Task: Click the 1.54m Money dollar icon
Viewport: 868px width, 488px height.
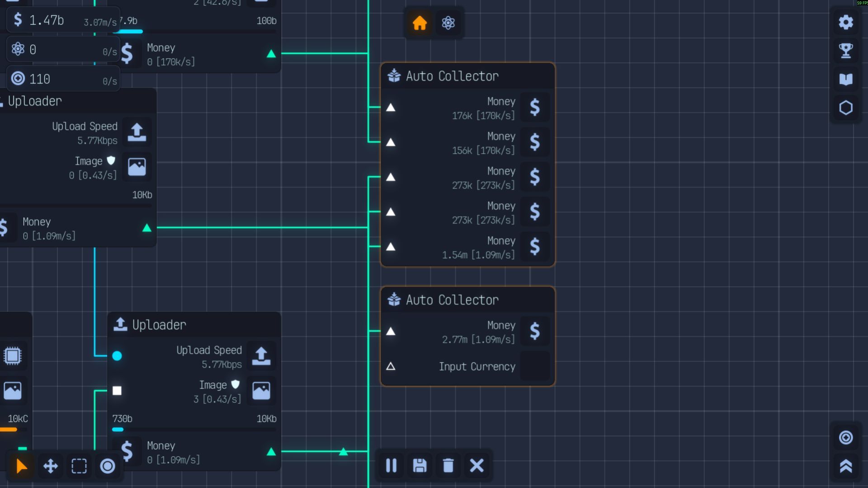Action: click(x=535, y=247)
